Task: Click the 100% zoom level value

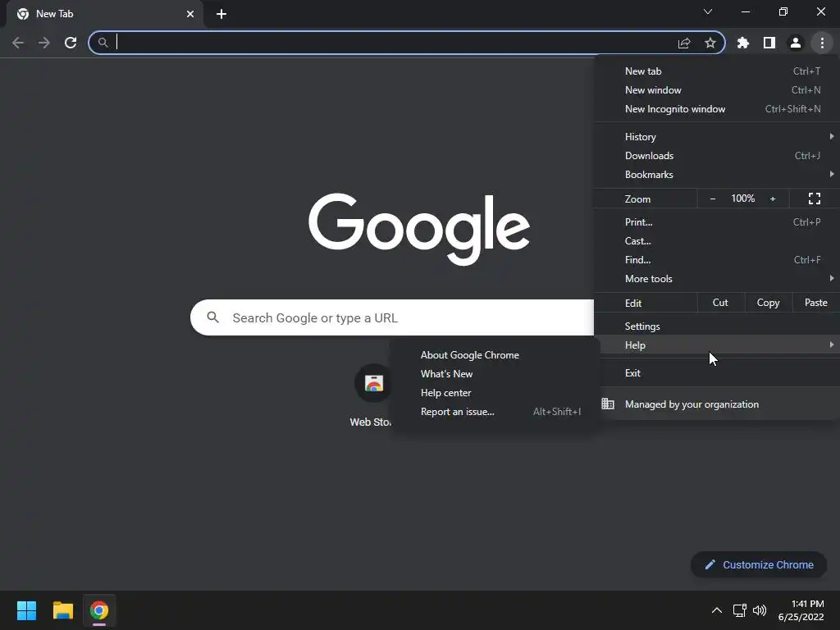Action: tap(742, 199)
